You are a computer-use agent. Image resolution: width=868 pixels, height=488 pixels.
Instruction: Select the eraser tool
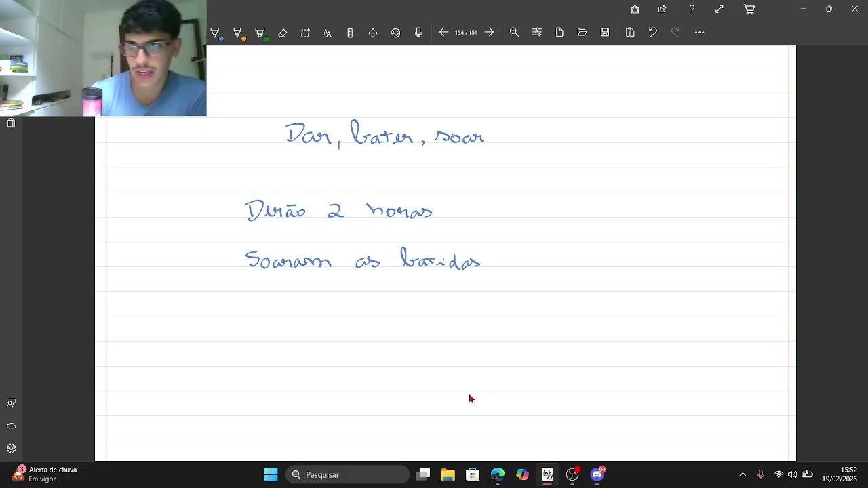pyautogui.click(x=283, y=33)
